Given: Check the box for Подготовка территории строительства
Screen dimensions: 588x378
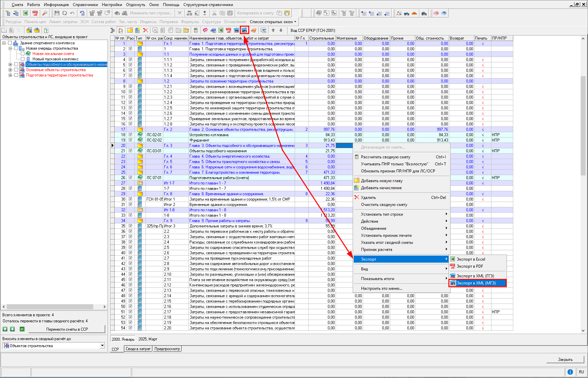Looking at the screenshot, I should [16, 75].
